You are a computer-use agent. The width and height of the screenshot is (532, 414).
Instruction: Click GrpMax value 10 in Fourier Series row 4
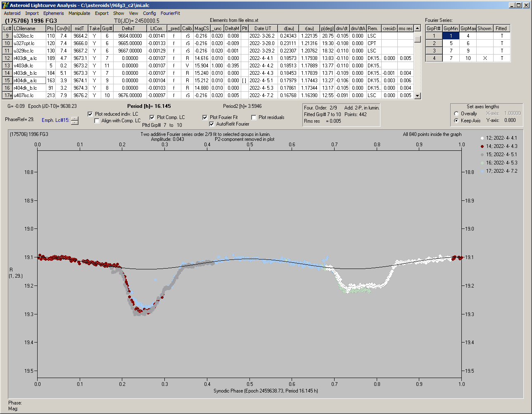[x=468, y=58]
